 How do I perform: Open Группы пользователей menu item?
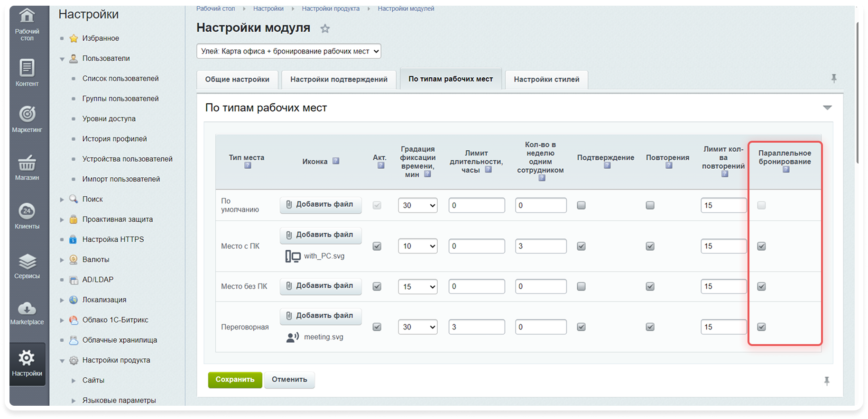click(x=120, y=99)
